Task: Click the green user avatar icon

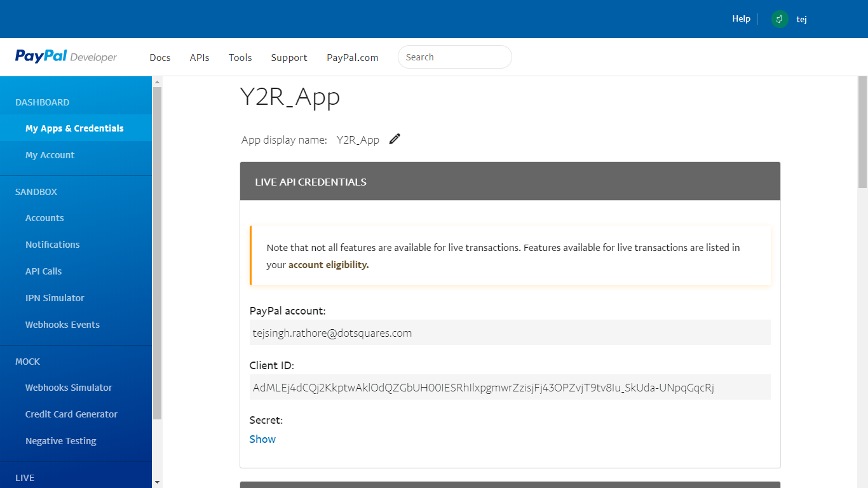Action: click(x=780, y=19)
